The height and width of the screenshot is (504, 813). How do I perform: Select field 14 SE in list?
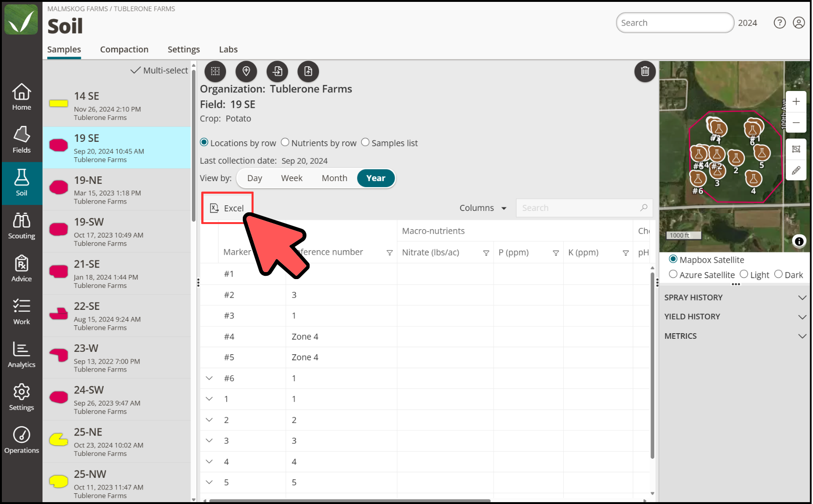click(117, 105)
